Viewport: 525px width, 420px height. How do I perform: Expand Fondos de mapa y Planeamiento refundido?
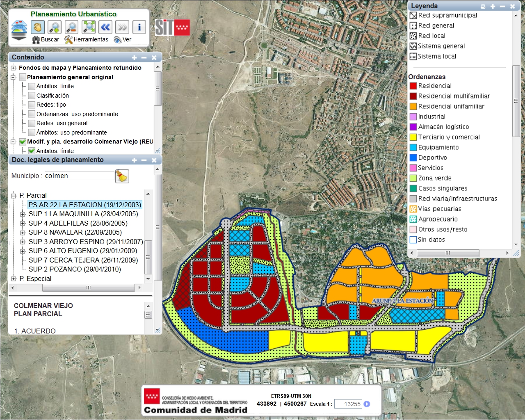(x=14, y=68)
